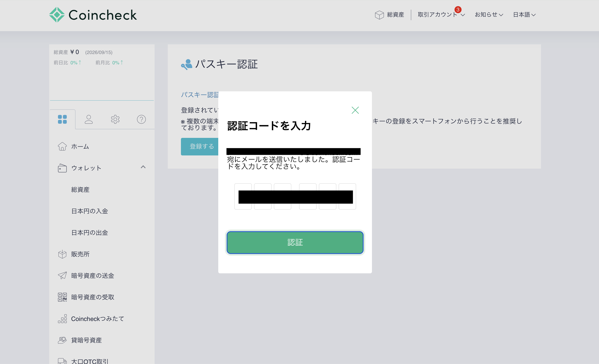Click the Coincheck logo

click(93, 15)
